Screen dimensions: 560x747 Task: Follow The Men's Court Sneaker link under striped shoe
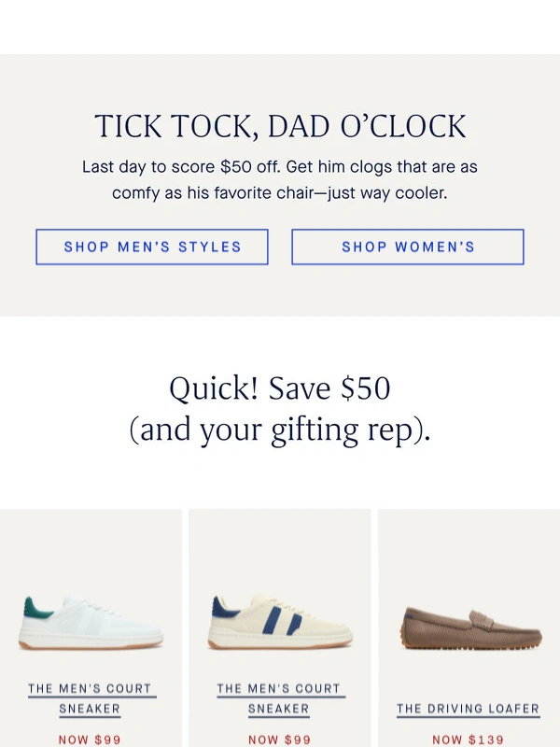278,698
